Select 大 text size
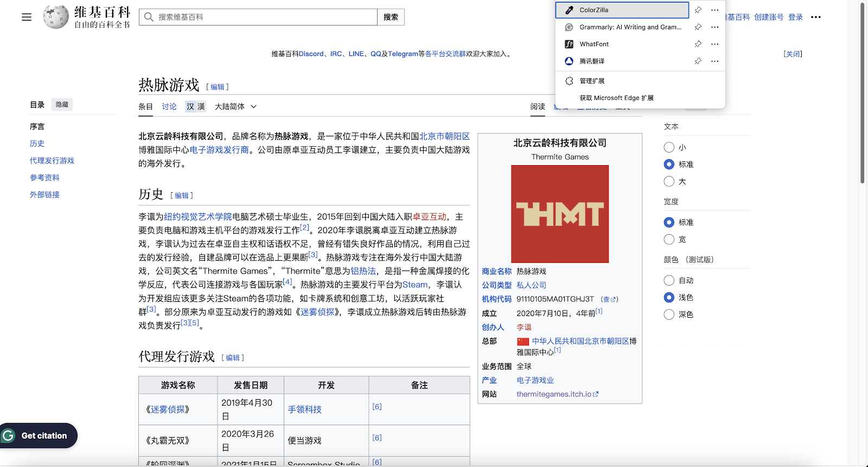Image resolution: width=868 pixels, height=467 pixels. pyautogui.click(x=669, y=181)
